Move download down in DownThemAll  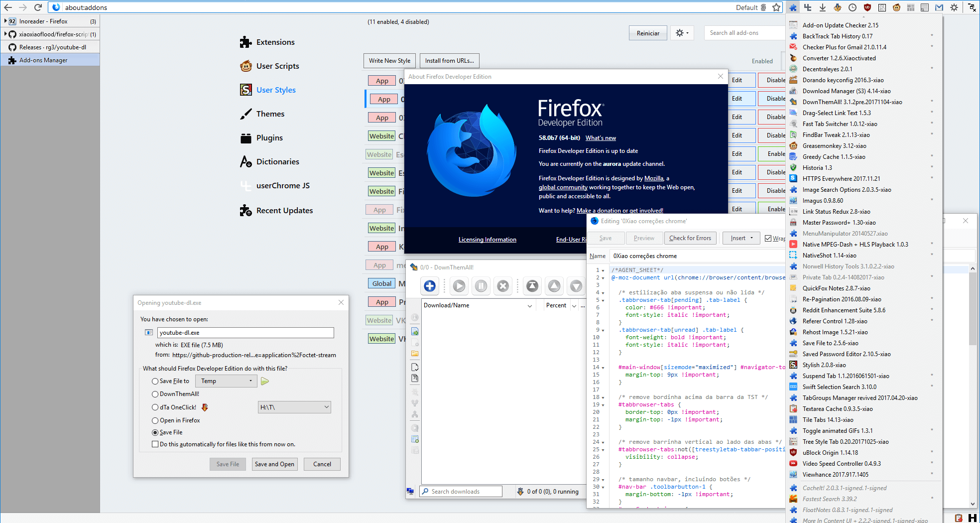point(576,286)
